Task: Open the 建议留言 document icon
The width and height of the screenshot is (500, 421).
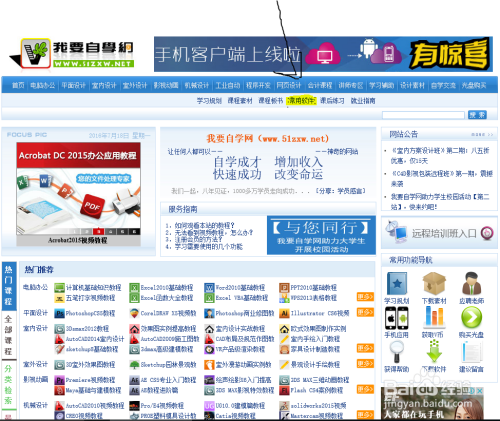Action: pos(471,352)
